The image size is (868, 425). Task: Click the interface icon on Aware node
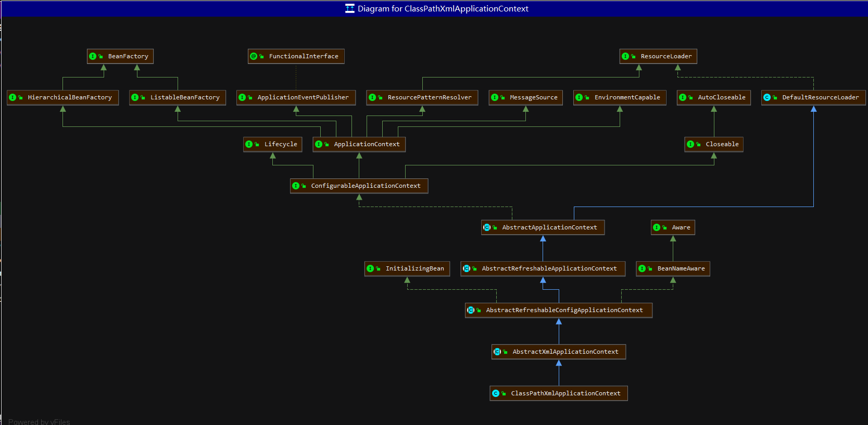pyautogui.click(x=657, y=227)
